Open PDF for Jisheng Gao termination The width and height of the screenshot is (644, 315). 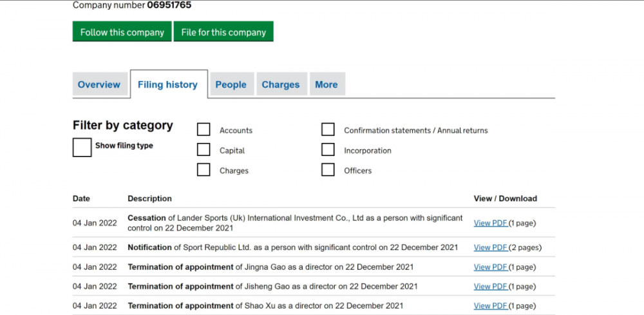(491, 287)
